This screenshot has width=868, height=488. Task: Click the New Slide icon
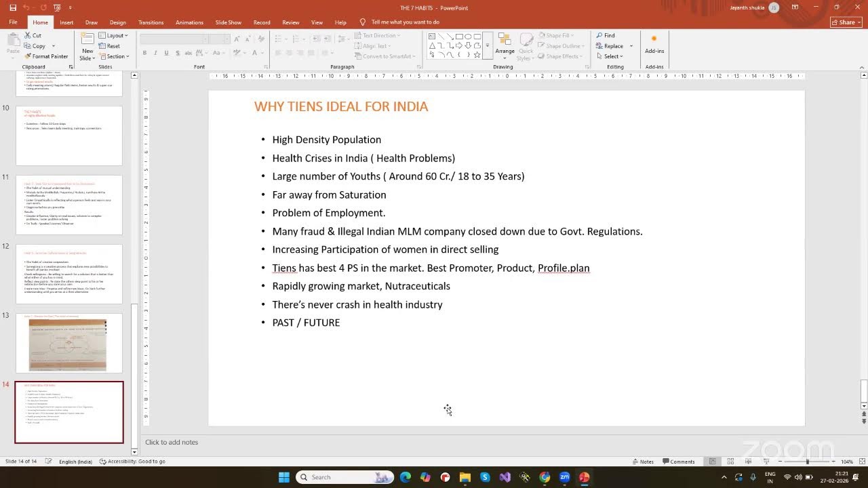87,39
